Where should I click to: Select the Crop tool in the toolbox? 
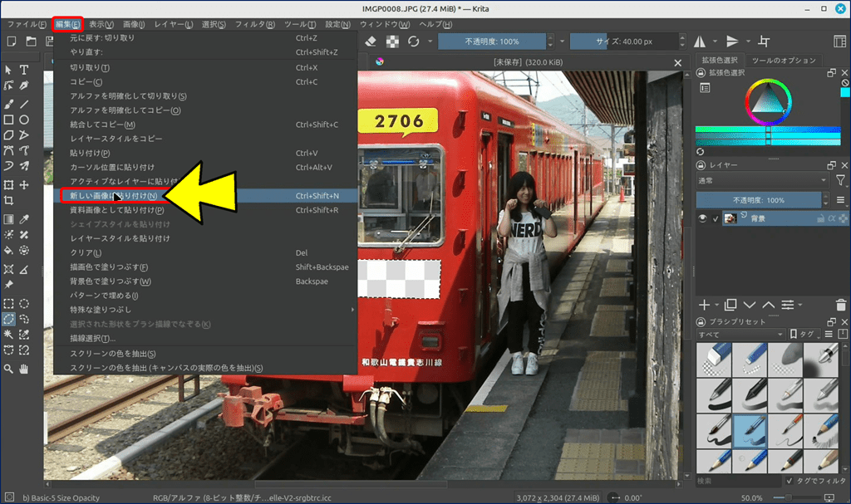8,201
